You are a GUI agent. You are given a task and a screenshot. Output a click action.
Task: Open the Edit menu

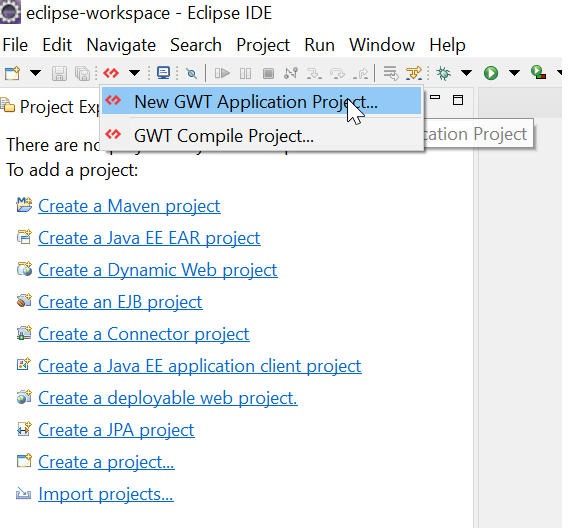pos(57,45)
